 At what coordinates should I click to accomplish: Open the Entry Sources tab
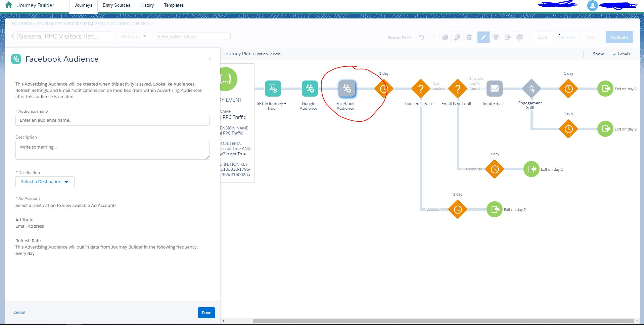[117, 5]
